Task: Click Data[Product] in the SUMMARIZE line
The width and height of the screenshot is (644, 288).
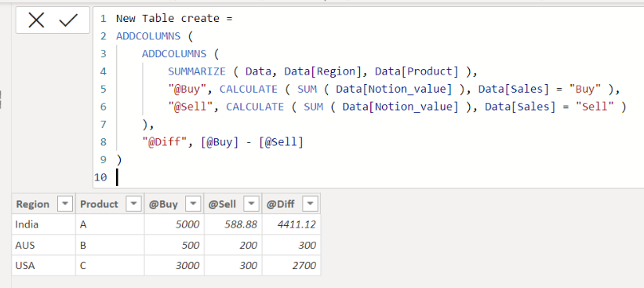Action: [x=417, y=71]
